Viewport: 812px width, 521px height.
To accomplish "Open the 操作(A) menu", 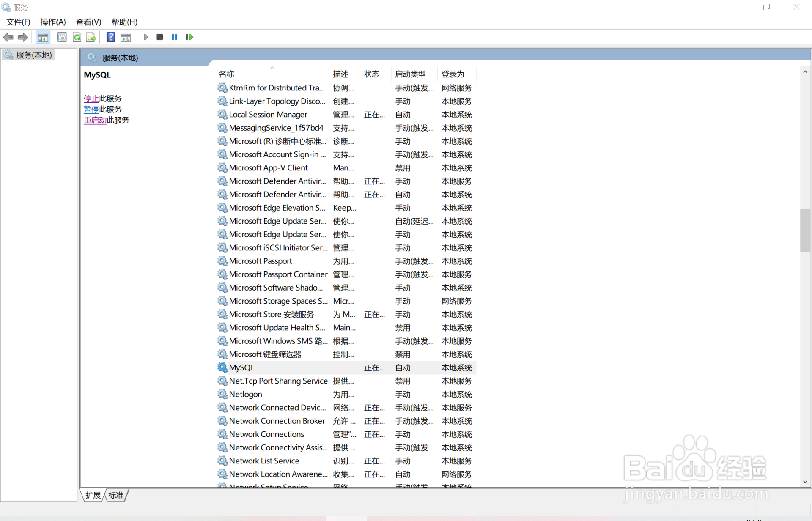I will pos(53,22).
